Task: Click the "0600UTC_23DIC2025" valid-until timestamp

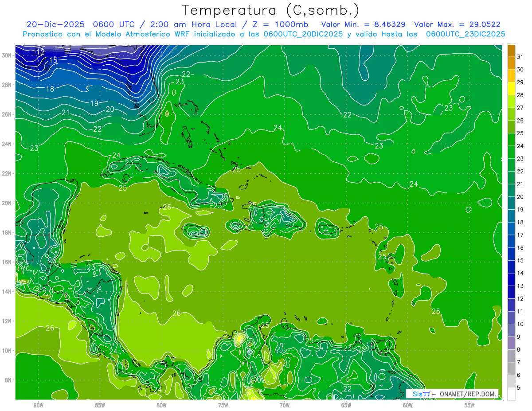Action: coord(465,34)
